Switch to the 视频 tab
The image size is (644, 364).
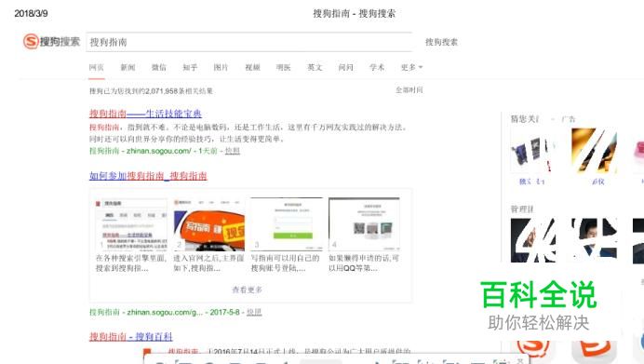pos(252,67)
